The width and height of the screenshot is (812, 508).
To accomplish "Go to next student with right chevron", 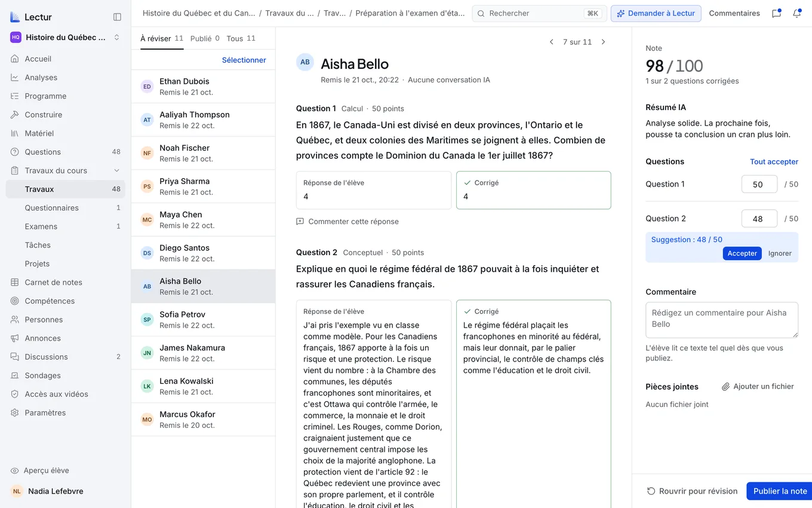I will (603, 42).
